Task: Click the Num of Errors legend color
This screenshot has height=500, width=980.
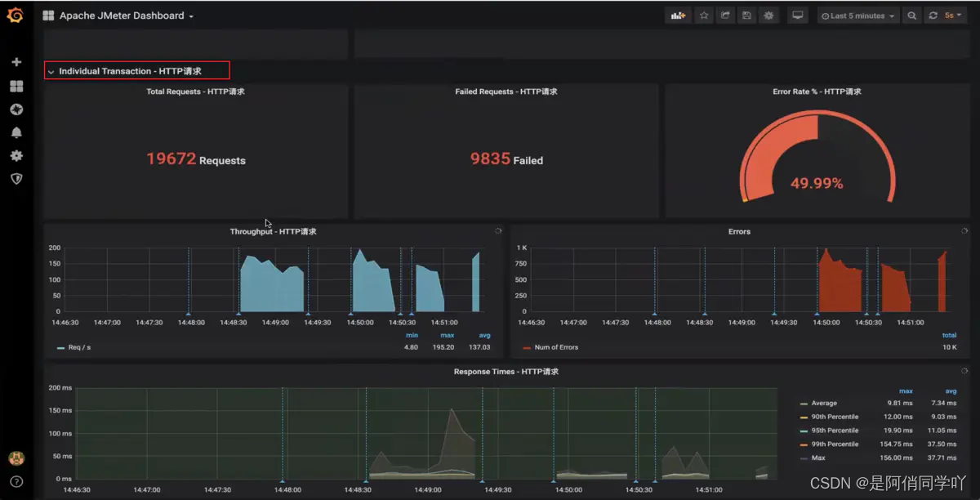Action: click(527, 347)
